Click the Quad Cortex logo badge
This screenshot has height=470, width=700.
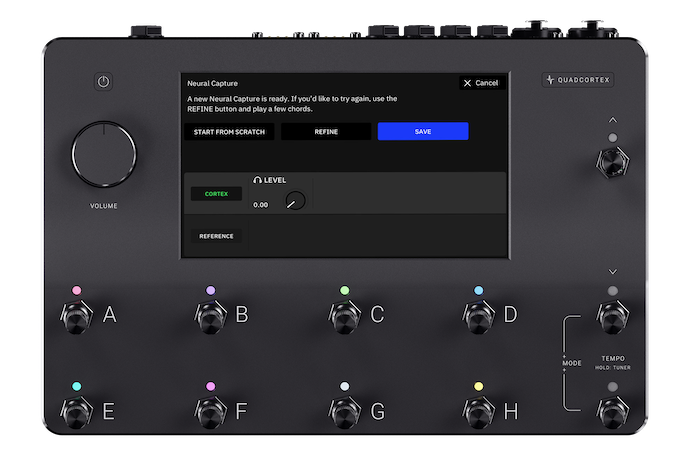[x=578, y=80]
